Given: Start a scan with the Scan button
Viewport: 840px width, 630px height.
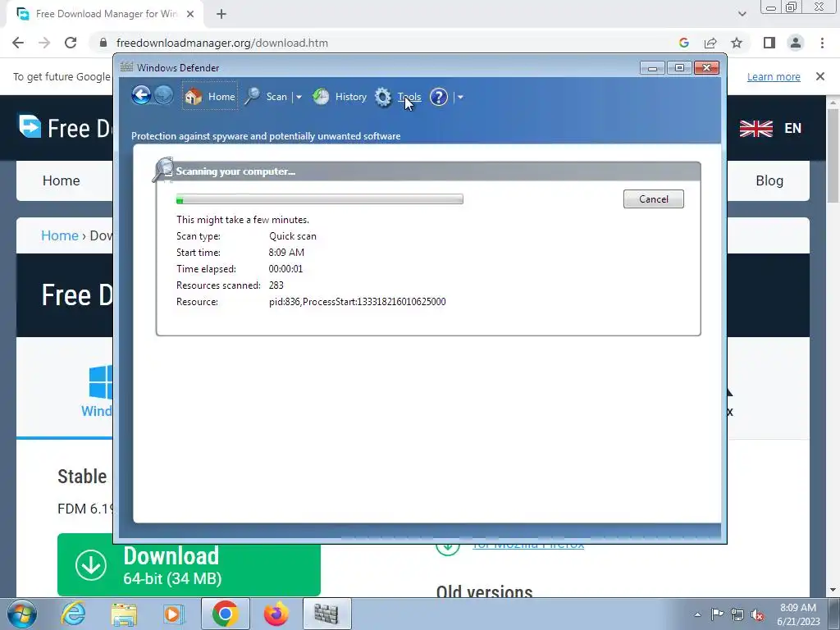Looking at the screenshot, I should (x=267, y=97).
